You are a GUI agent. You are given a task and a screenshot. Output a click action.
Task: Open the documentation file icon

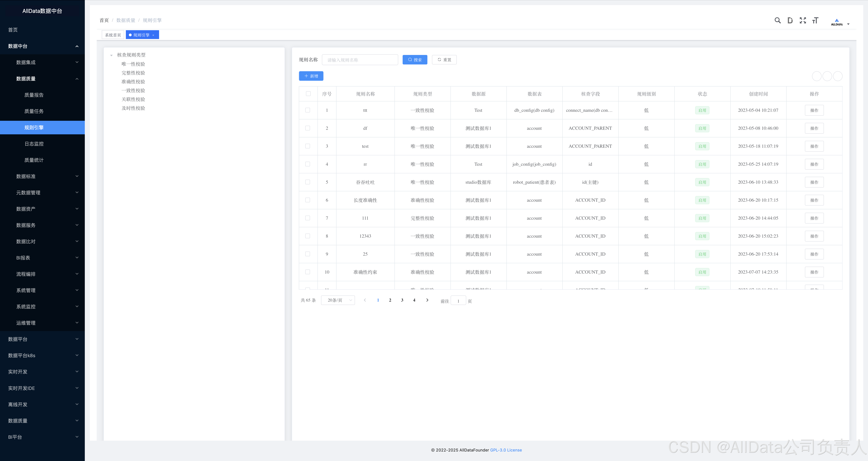[790, 21]
